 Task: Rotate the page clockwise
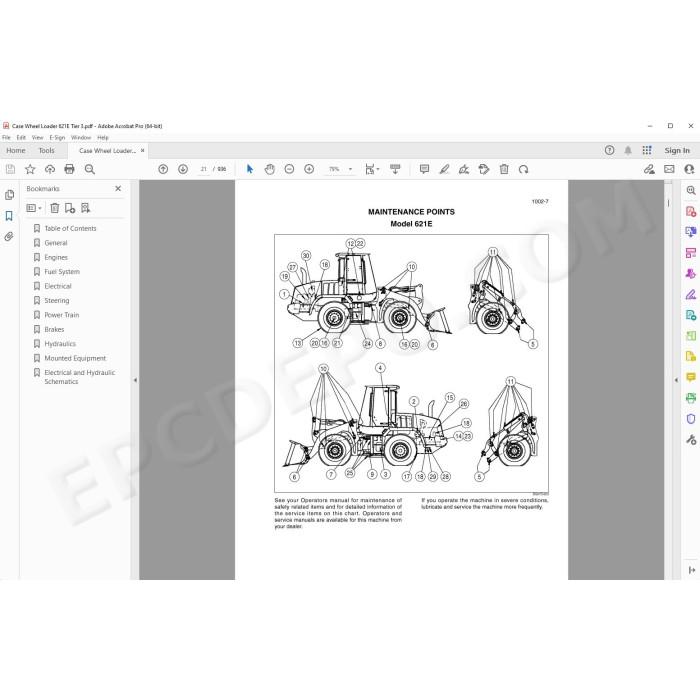[524, 169]
